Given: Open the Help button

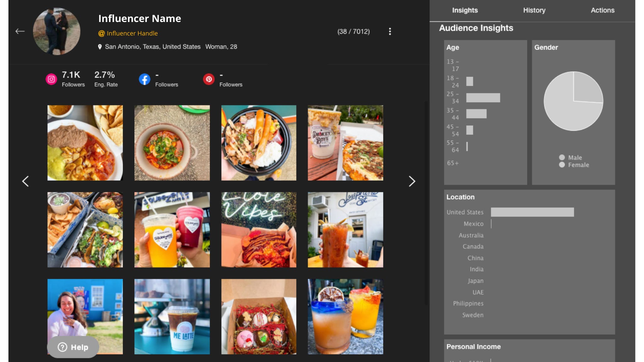Looking at the screenshot, I should tap(73, 347).
